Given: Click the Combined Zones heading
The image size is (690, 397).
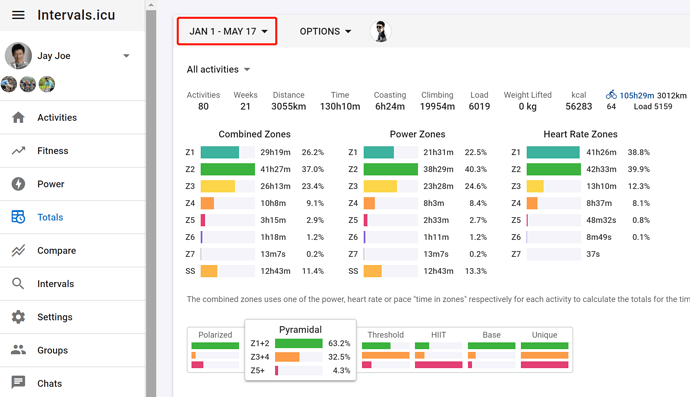Looking at the screenshot, I should click(254, 134).
